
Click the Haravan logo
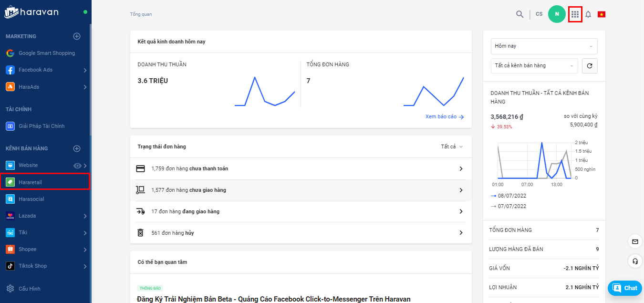click(31, 12)
